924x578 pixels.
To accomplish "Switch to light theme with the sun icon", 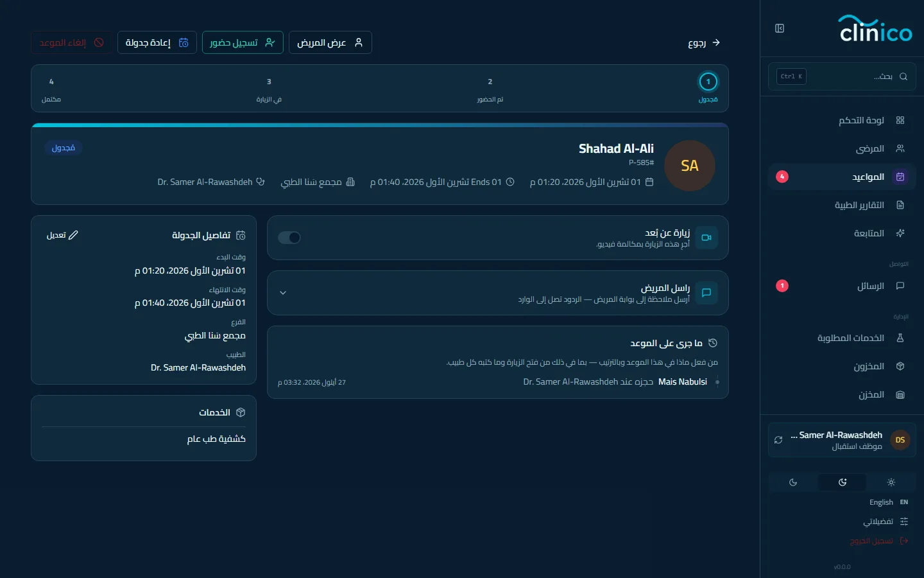I will pos(891,482).
